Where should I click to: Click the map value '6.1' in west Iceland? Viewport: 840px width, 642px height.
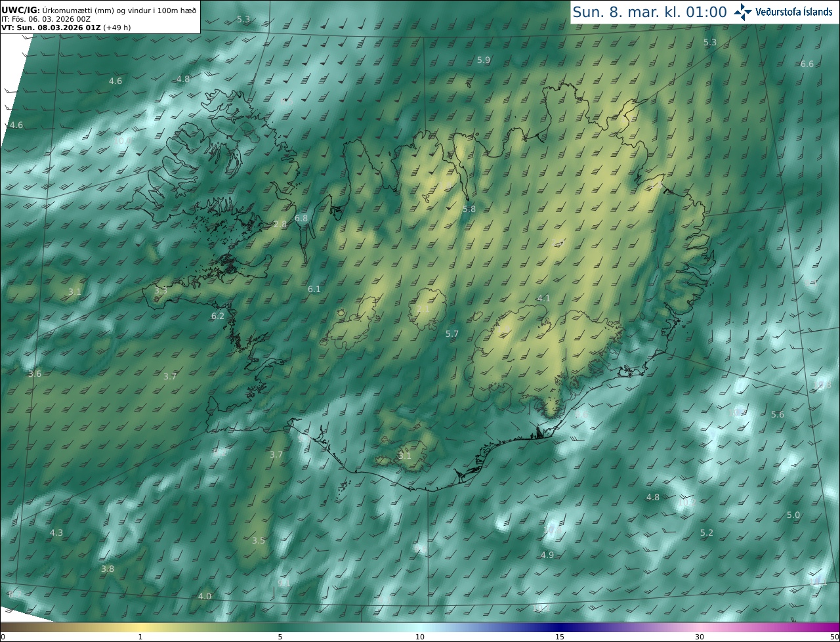click(314, 289)
